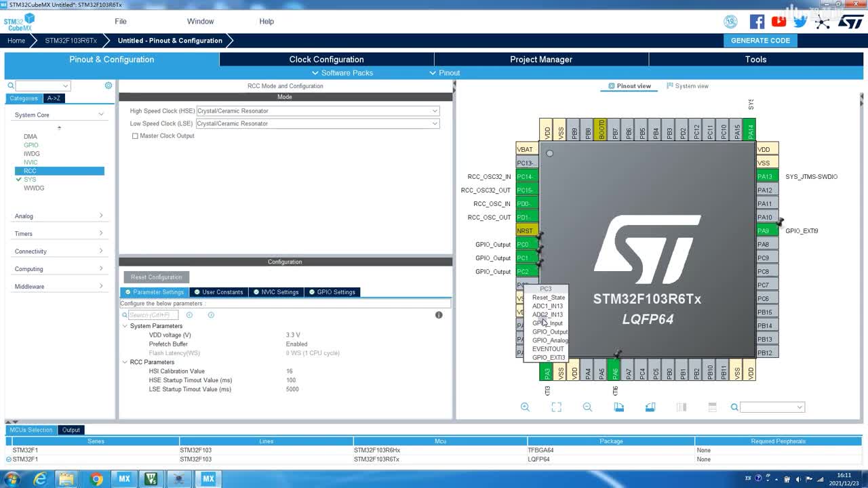This screenshot has width=868, height=488.
Task: Click the GENERATE CODE button
Action: click(x=760, y=41)
